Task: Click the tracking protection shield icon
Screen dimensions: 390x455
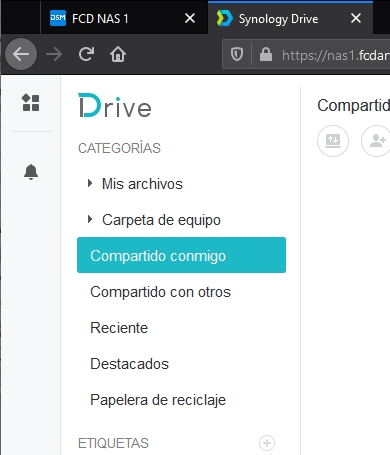Action: [237, 54]
